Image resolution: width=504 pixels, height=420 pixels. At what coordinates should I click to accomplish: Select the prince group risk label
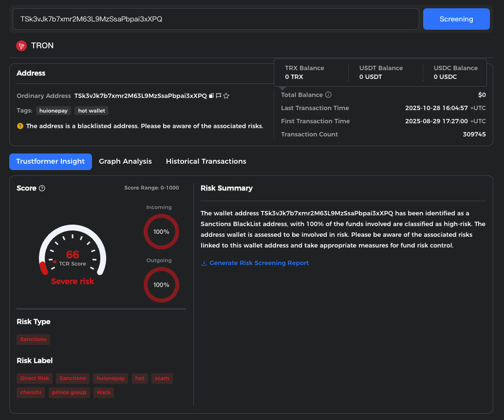pos(69,393)
